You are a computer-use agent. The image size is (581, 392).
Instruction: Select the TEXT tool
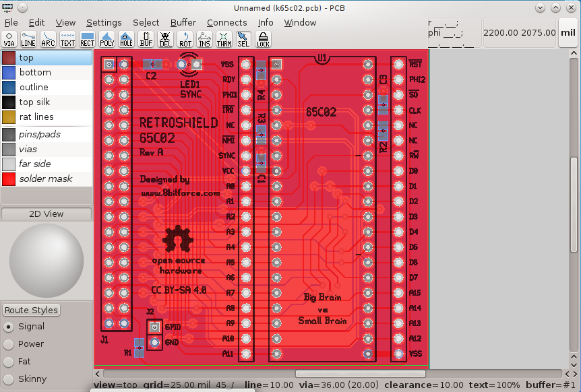(67, 39)
